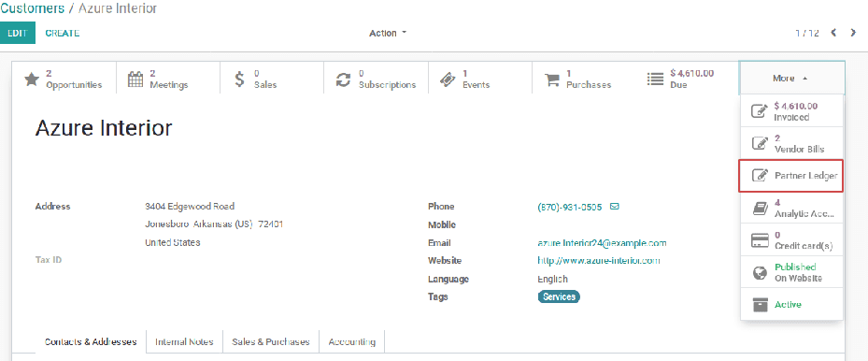Toggle the Active status label

pos(788,305)
